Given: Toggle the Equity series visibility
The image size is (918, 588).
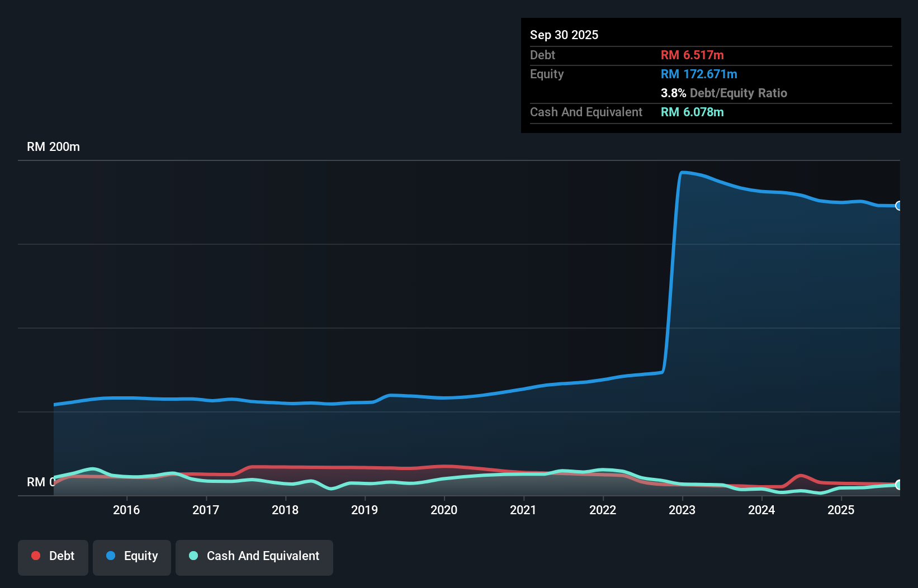Looking at the screenshot, I should click(132, 556).
